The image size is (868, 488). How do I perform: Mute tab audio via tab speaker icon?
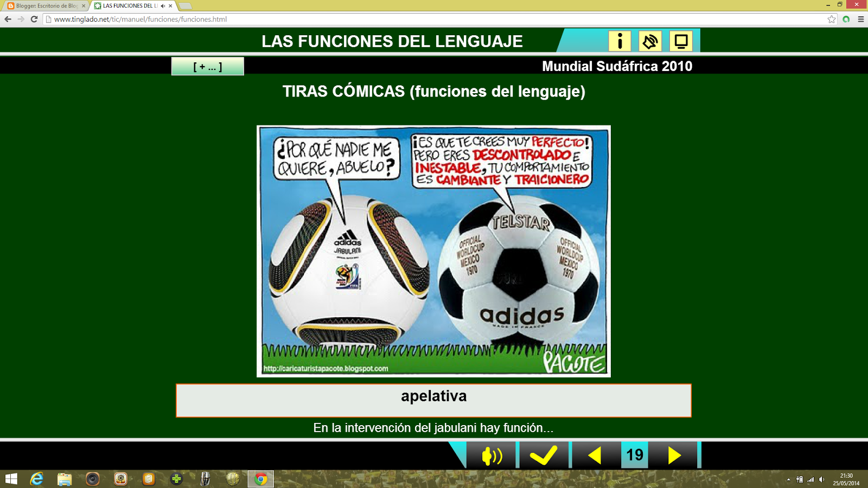click(x=163, y=6)
